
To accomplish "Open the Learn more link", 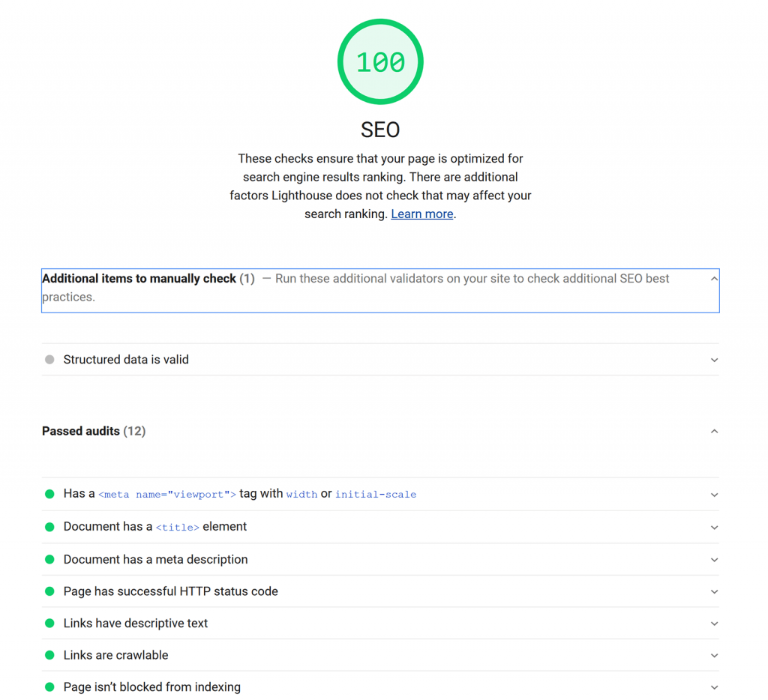I will 421,214.
